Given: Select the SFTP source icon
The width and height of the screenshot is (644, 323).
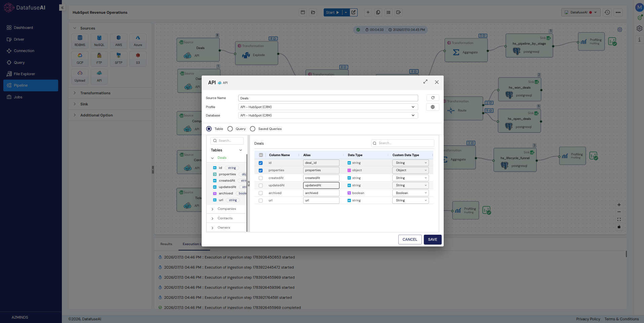Looking at the screenshot, I should [119, 58].
